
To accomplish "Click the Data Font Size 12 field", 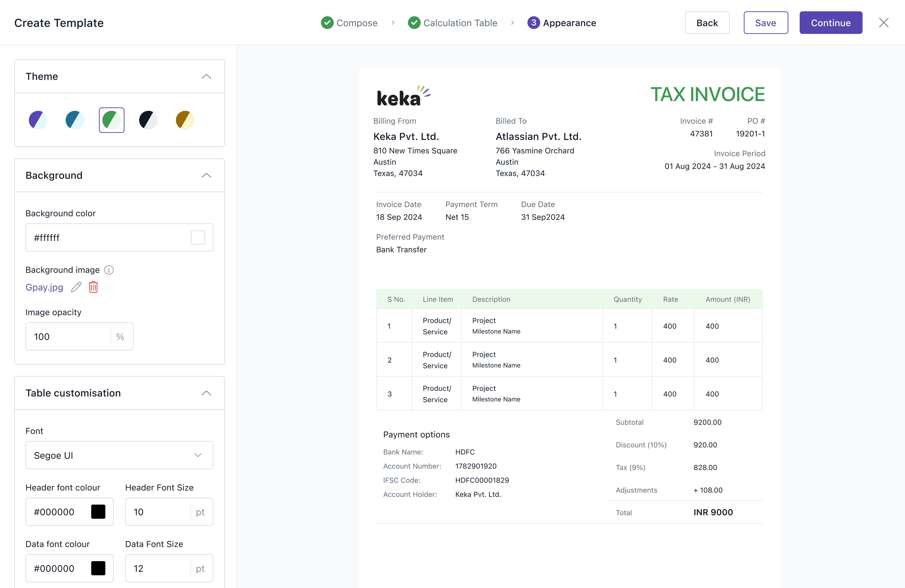I will click(x=169, y=568).
